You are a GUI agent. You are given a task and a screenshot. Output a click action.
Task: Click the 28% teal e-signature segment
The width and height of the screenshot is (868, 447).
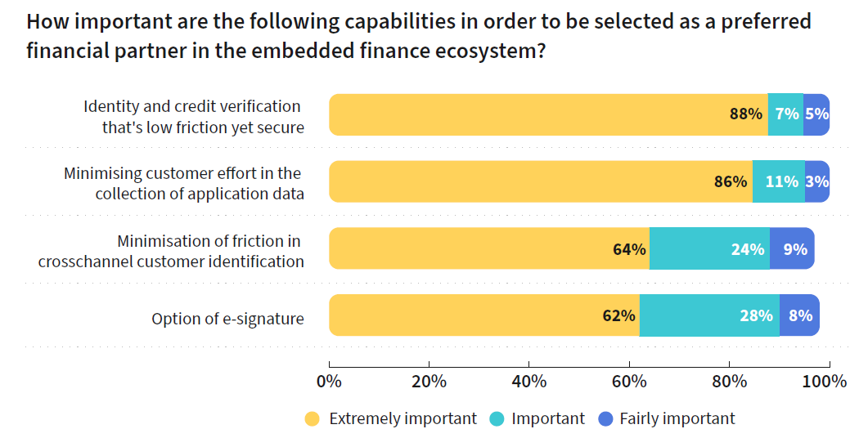[709, 315]
